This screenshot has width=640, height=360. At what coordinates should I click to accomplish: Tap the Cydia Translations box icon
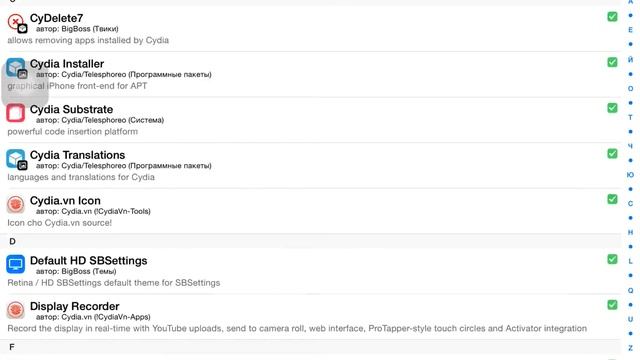coord(16,159)
